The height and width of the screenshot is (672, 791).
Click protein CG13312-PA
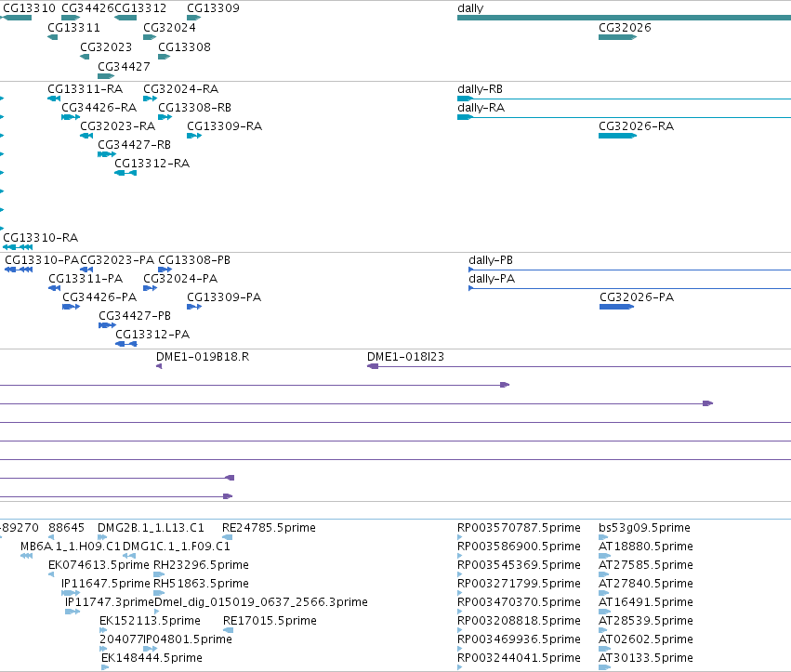tap(126, 344)
